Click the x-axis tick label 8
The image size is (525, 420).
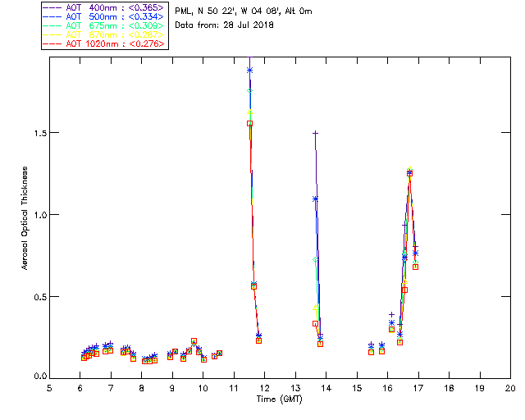pyautogui.click(x=142, y=388)
